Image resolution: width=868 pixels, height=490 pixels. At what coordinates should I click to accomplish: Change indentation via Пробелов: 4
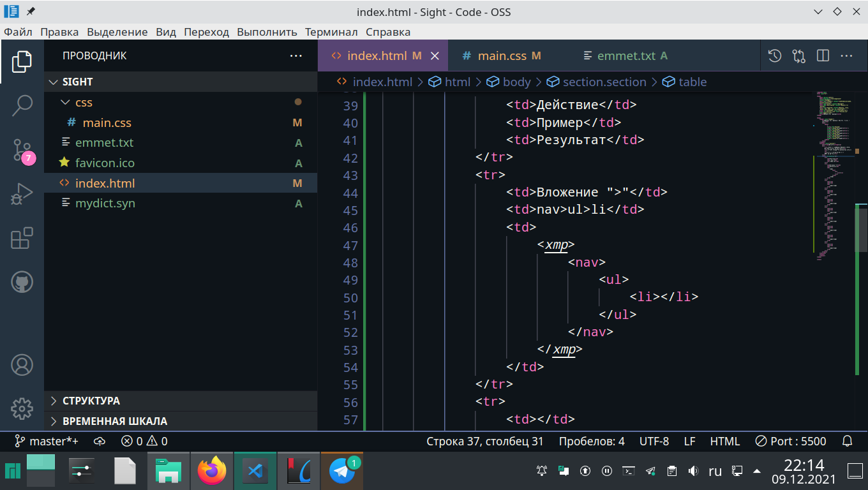pyautogui.click(x=591, y=442)
